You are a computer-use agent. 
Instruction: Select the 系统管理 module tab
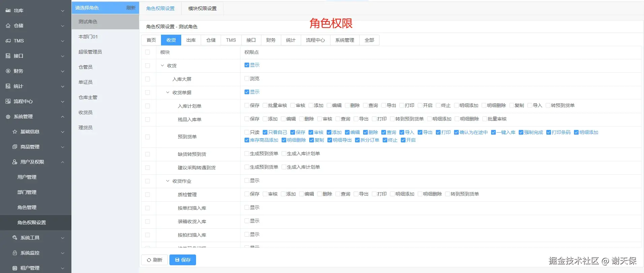click(x=345, y=40)
